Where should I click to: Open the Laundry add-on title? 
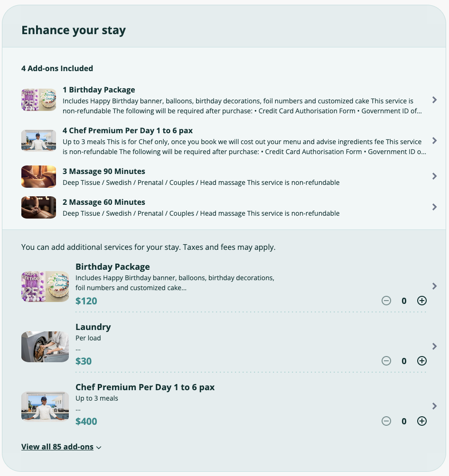[x=93, y=327]
